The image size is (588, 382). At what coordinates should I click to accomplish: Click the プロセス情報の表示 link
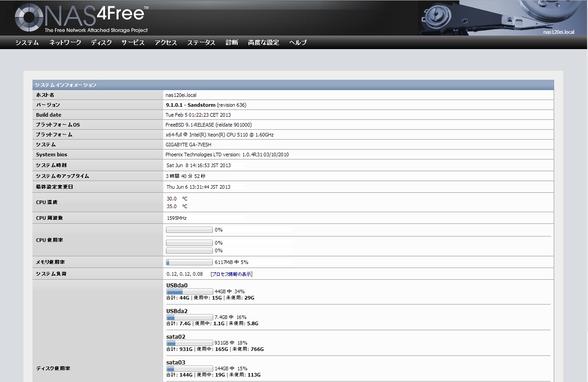pos(231,274)
